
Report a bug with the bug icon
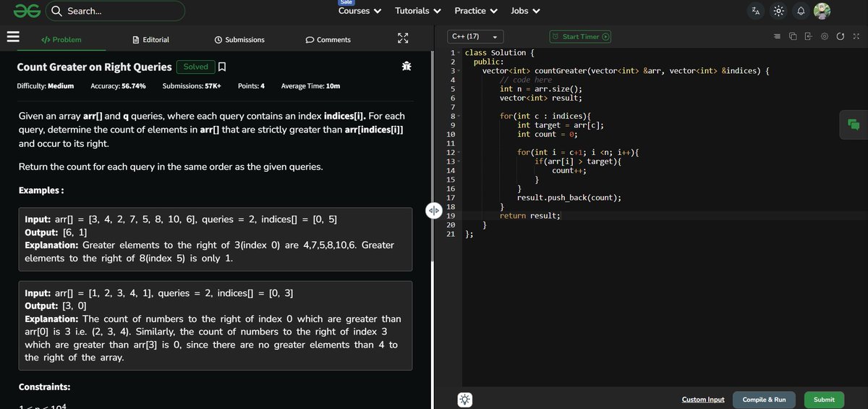(x=407, y=67)
